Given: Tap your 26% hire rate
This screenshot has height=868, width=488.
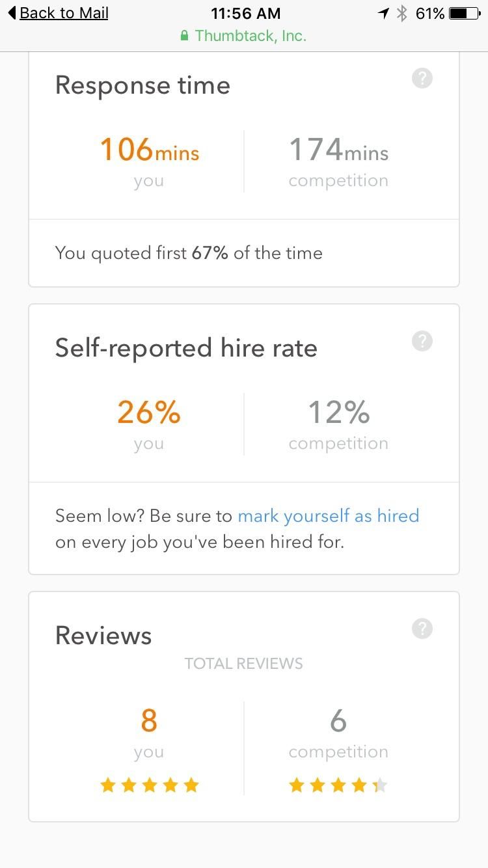Looking at the screenshot, I should [149, 413].
